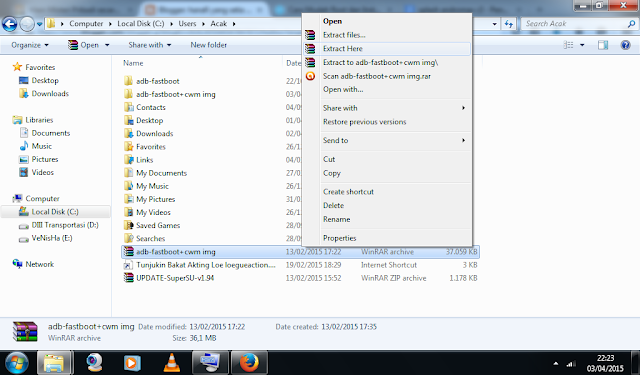
Task: Click the Open toolbar button
Action: pyautogui.click(x=84, y=45)
